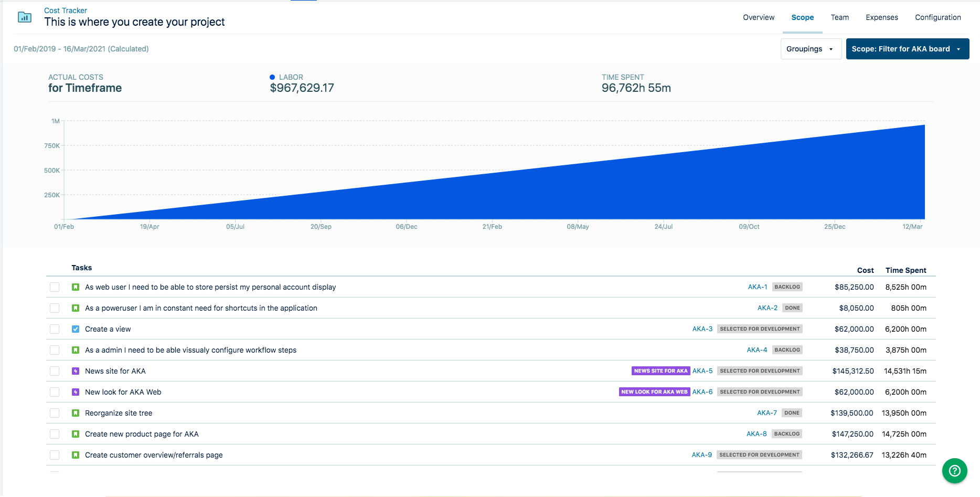Image resolution: width=980 pixels, height=497 pixels.
Task: Select checkbox for Create a view row
Action: click(x=55, y=329)
